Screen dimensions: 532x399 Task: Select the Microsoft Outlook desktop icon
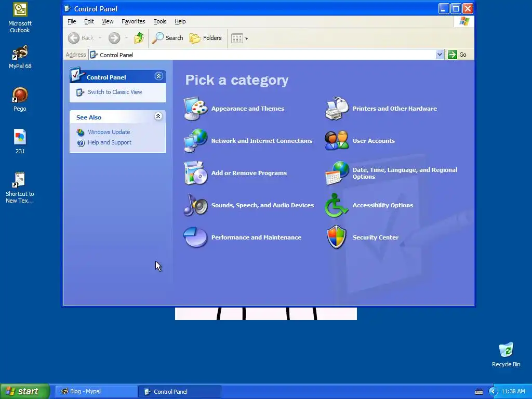[20, 18]
